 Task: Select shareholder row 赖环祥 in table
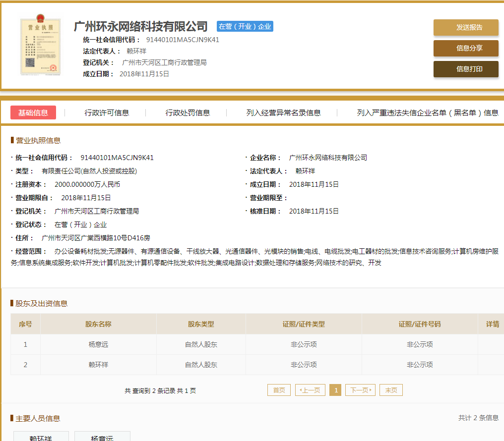point(98,365)
